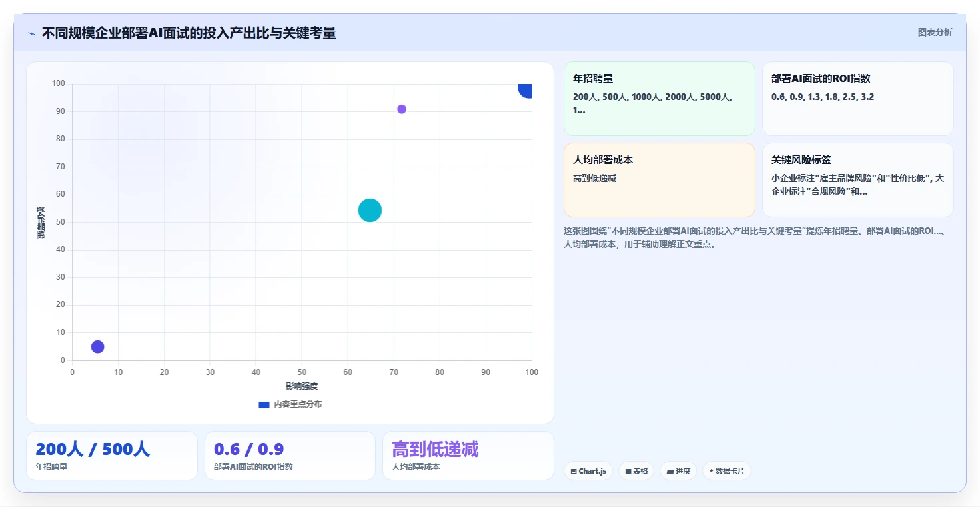
Task: Click the 影响强度 x-axis label
Action: click(302, 386)
